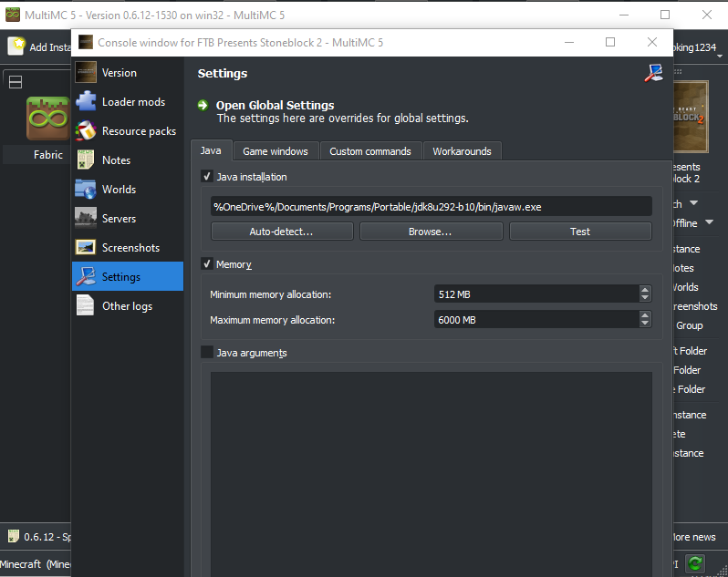Click the Java arguments text area

432,474
